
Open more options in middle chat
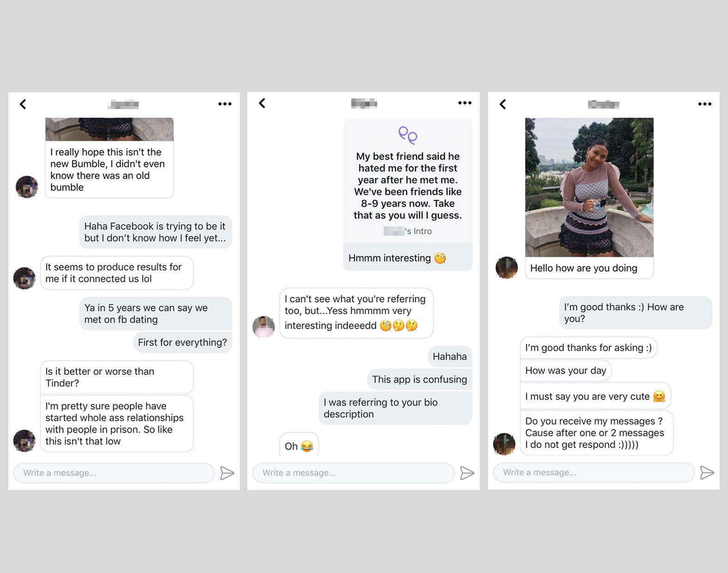point(465,103)
